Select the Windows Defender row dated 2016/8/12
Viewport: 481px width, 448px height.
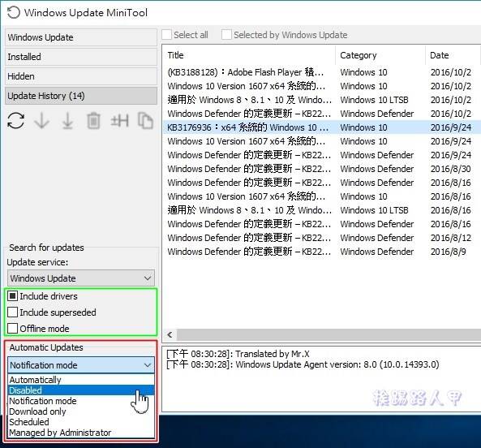[321, 238]
